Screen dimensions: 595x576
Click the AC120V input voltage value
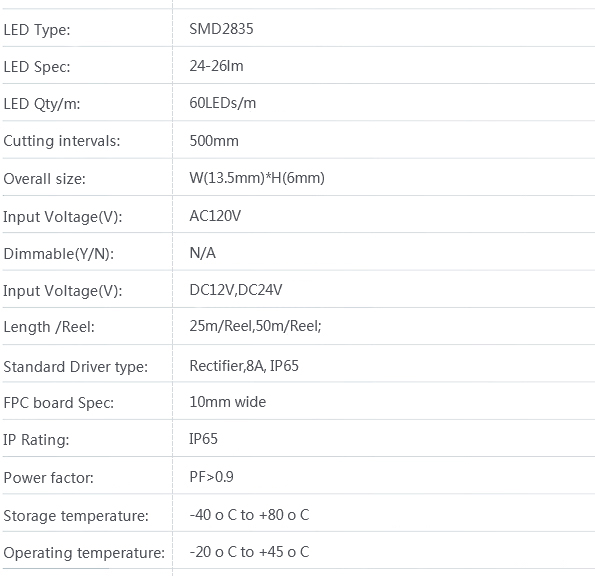click(x=215, y=216)
